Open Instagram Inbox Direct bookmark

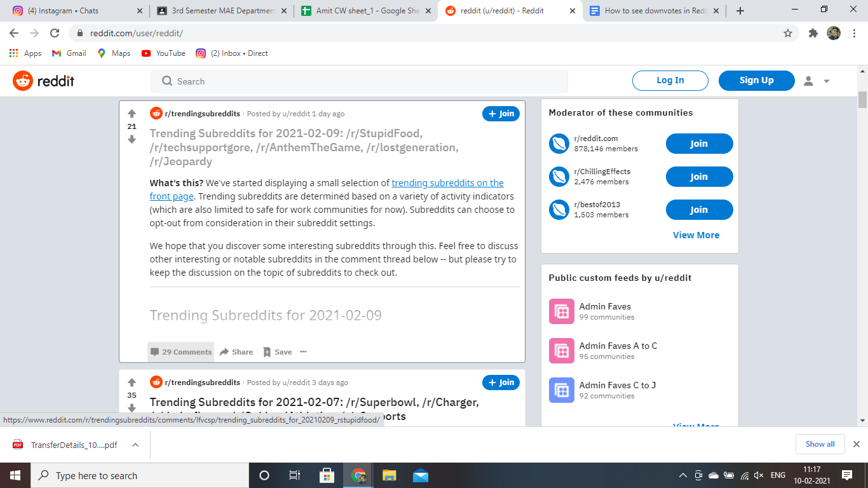click(232, 53)
